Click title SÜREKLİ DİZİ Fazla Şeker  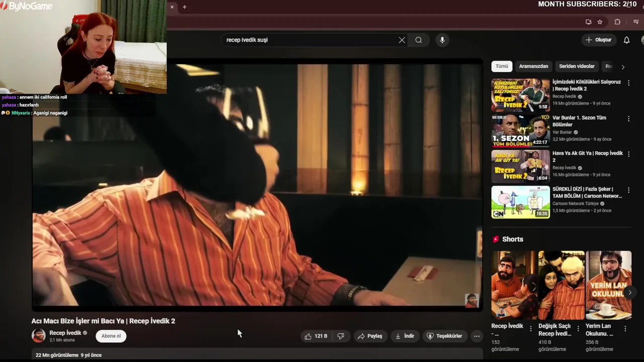pos(587,192)
